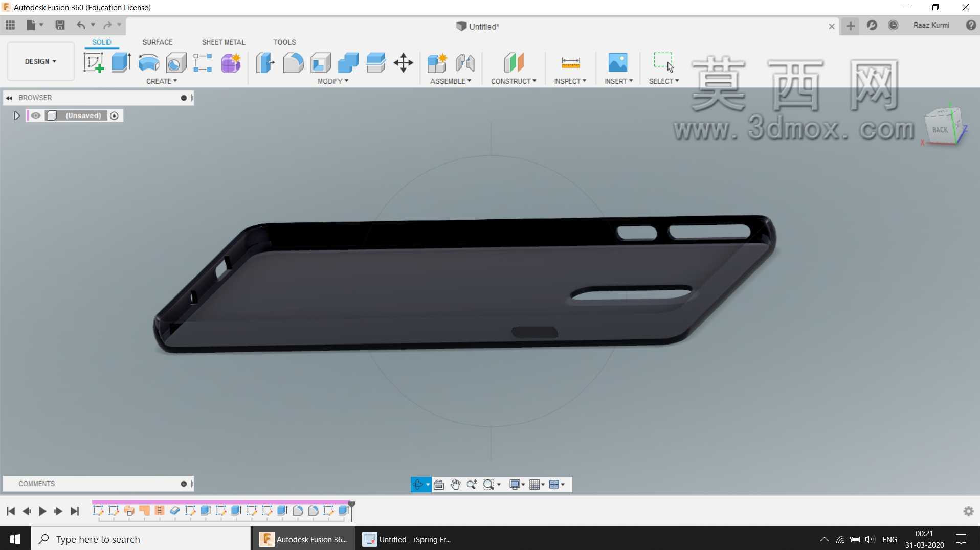Switch to the SHEET METAL tab
Viewport: 980px width, 550px height.
pos(224,42)
